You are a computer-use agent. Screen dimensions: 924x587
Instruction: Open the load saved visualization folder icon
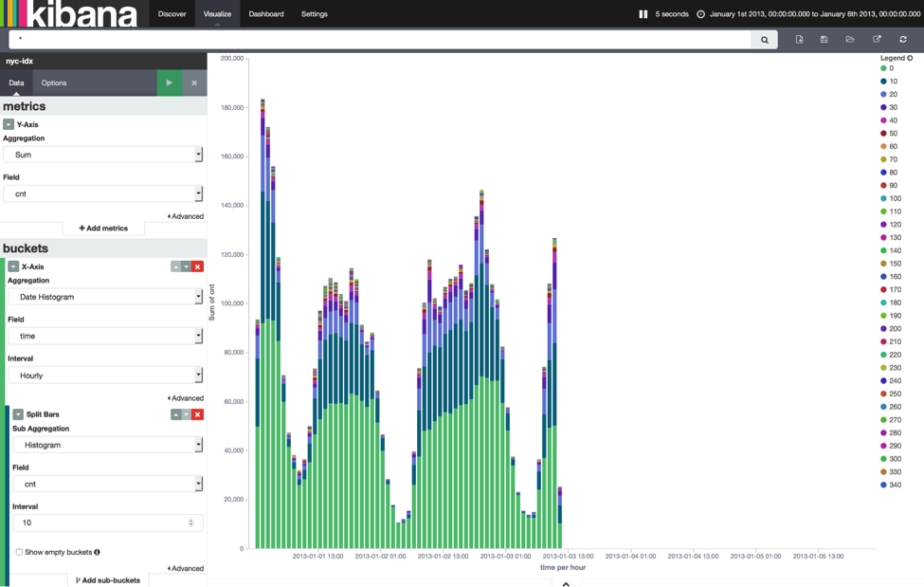point(850,40)
